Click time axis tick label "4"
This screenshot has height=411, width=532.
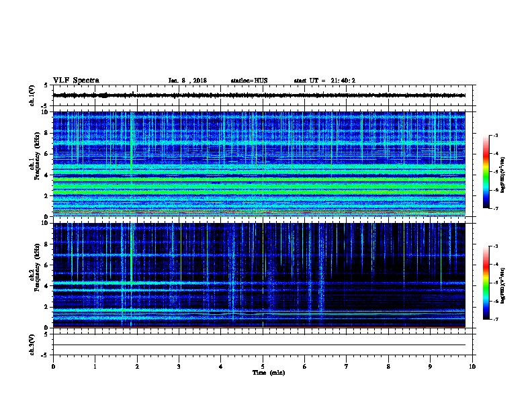click(221, 366)
